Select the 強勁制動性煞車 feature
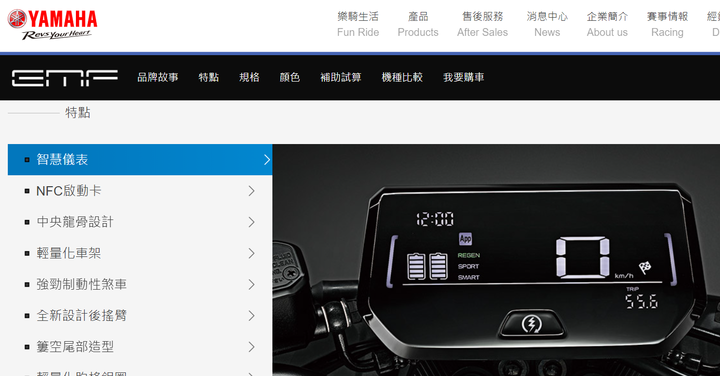720x376 pixels. (x=140, y=285)
